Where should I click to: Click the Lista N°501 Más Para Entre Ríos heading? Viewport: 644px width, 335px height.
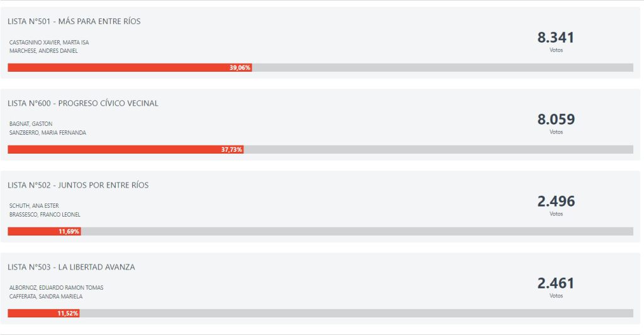coord(74,21)
